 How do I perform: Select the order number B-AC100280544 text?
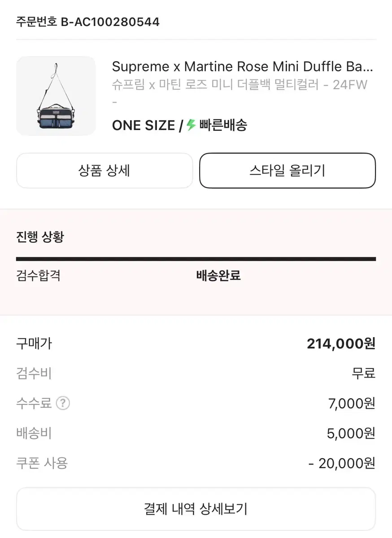coord(110,22)
